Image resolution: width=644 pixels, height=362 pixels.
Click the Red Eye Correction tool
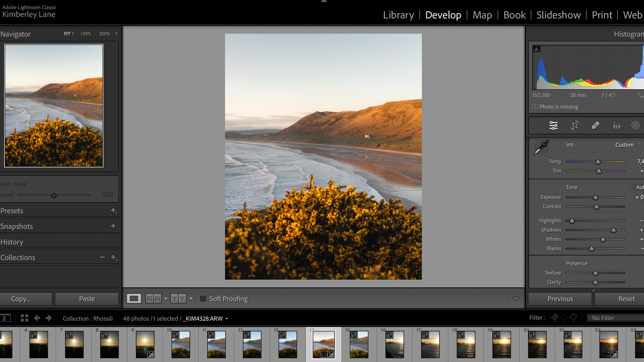(x=616, y=125)
